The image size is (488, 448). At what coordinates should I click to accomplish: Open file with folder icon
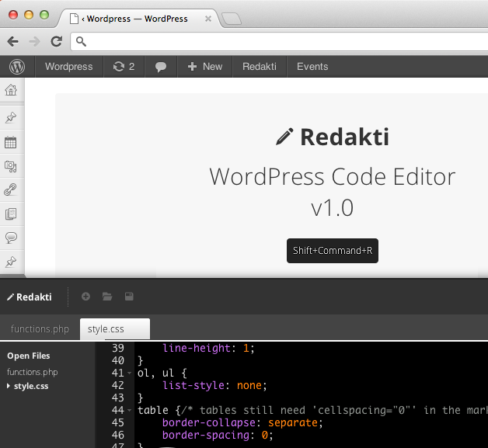(107, 297)
